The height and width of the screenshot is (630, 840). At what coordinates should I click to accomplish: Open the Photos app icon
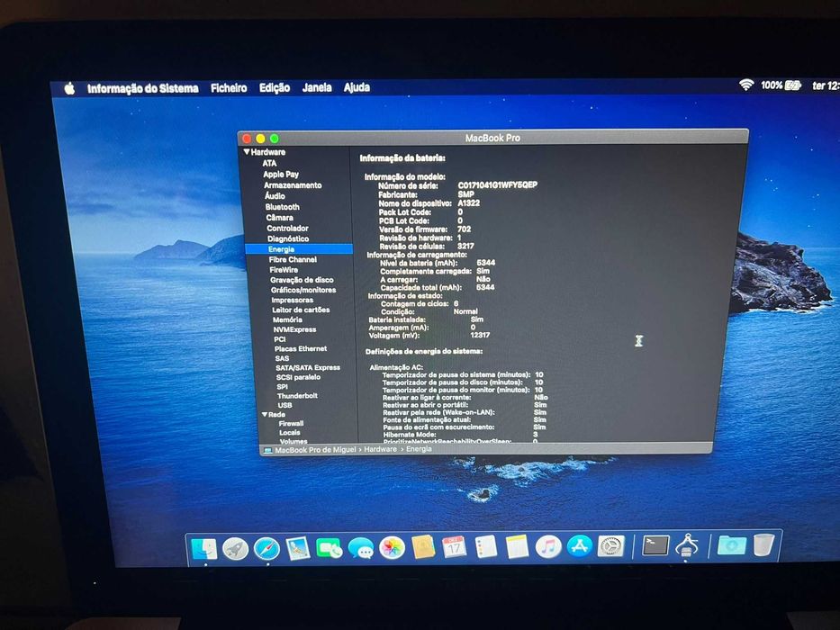392,548
